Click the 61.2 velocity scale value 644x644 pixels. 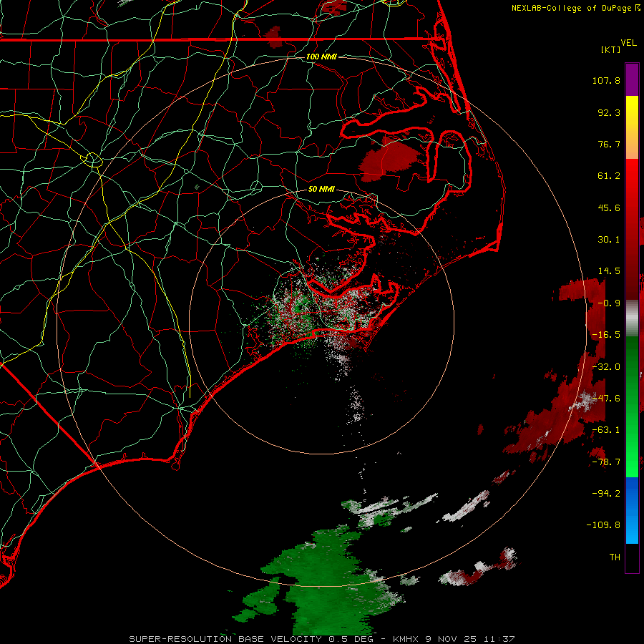click(x=609, y=176)
